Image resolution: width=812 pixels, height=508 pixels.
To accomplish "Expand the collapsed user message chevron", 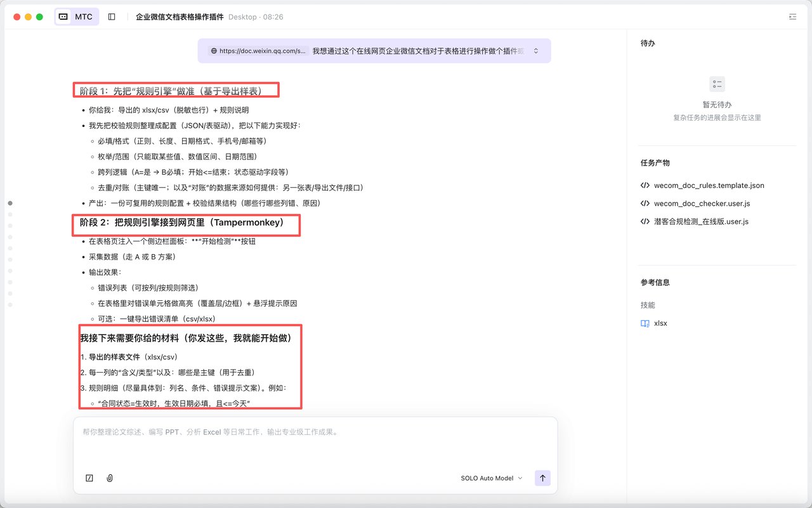I will pyautogui.click(x=536, y=51).
